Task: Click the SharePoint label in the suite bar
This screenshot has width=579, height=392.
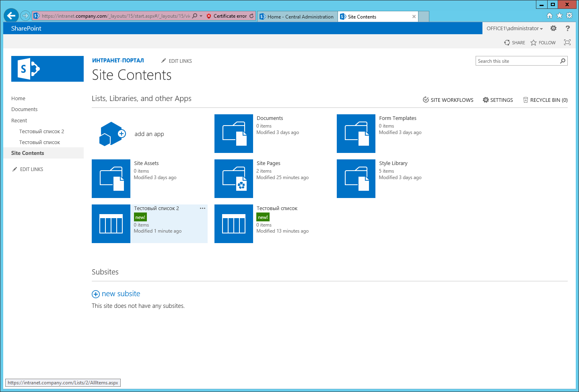Action: [26, 28]
